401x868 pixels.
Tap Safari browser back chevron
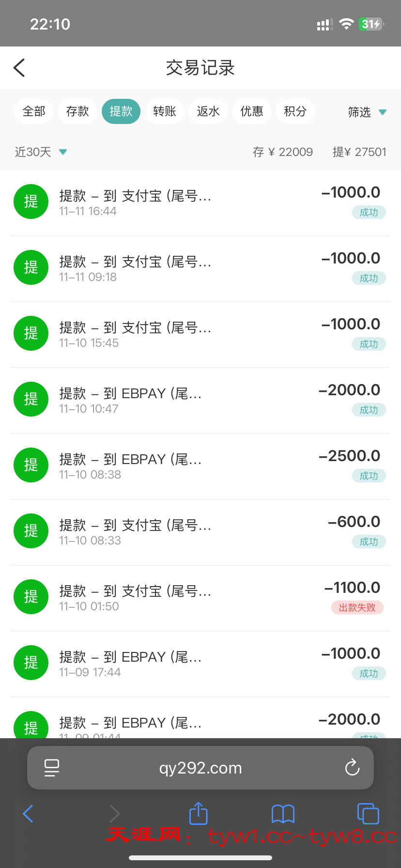pyautogui.click(x=28, y=813)
